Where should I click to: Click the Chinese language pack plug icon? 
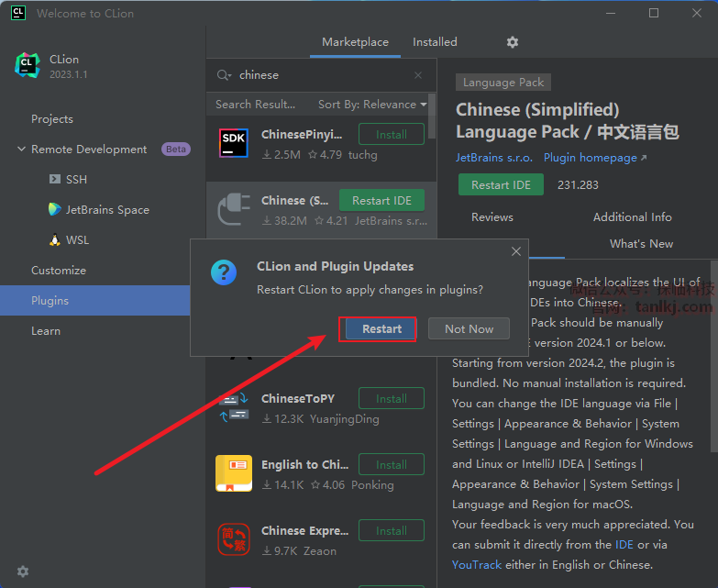point(233,210)
